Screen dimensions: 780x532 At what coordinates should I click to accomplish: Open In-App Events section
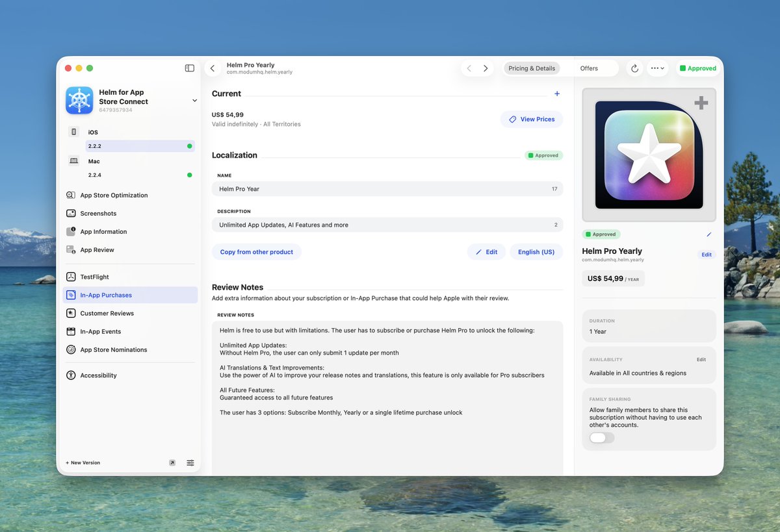(130, 331)
